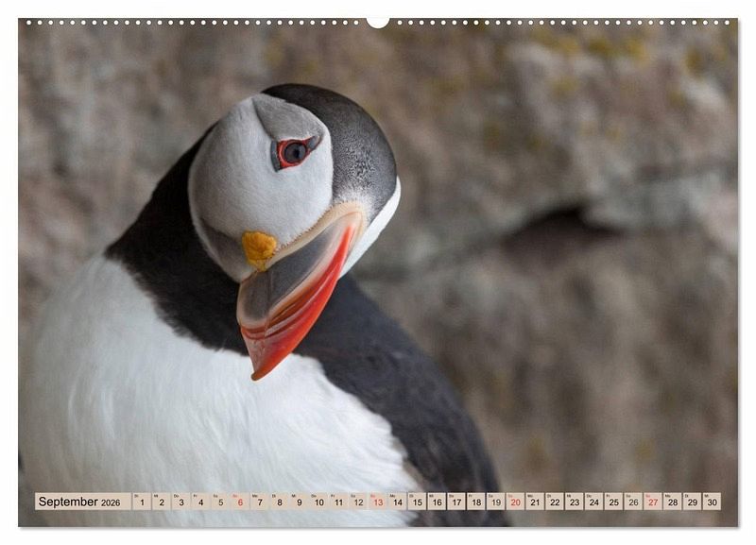The image size is (756, 545).
Task: Choose day 8 in the calendar row
Action: click(x=280, y=502)
